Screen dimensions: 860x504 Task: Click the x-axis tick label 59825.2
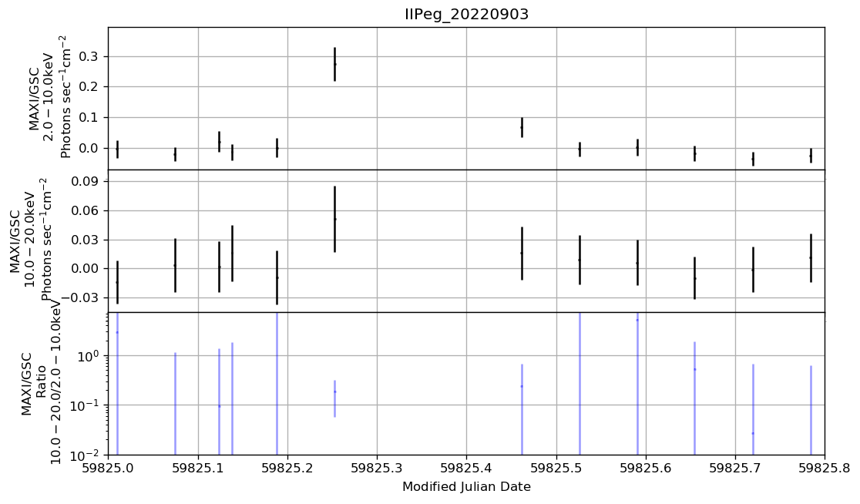pyautogui.click(x=287, y=468)
